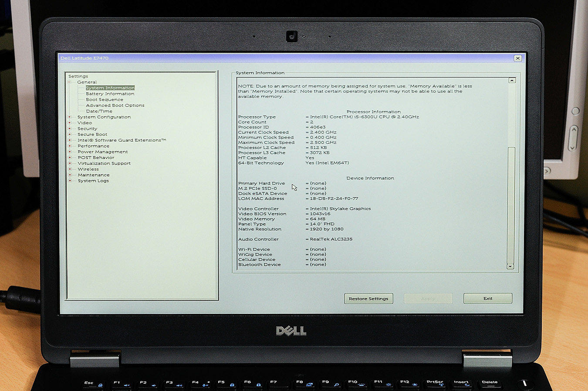
Task: Expand the Security settings node
Action: click(70, 128)
